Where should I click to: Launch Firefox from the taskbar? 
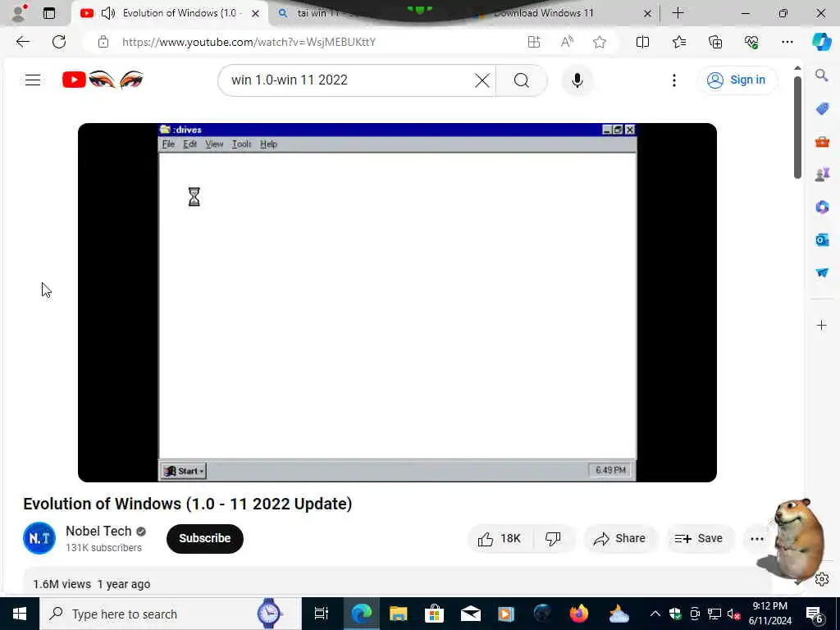(579, 614)
